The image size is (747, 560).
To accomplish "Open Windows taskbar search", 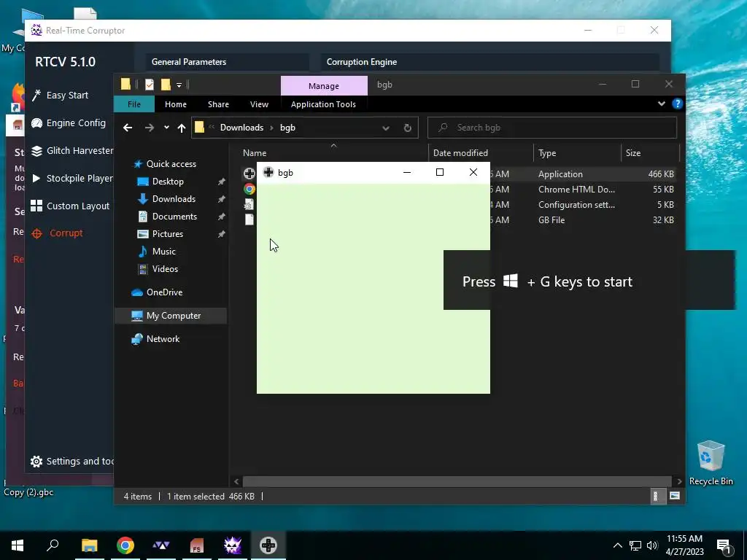I will click(53, 545).
